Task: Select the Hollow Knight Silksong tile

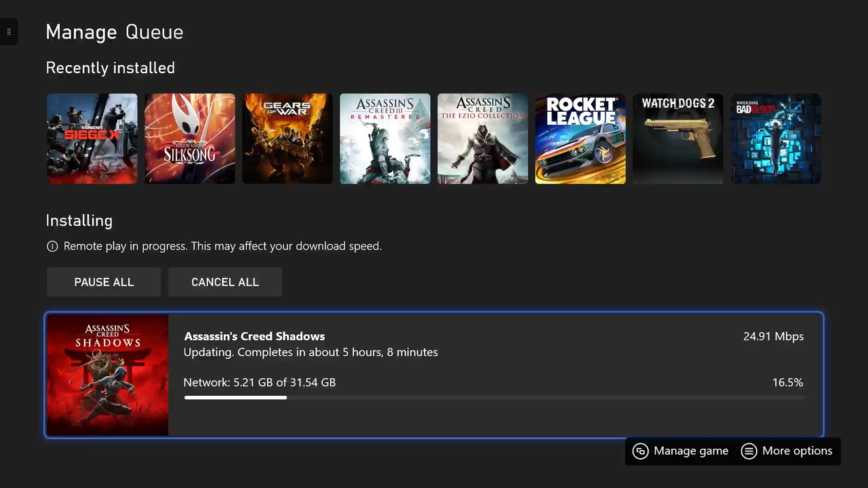Action: 190,138
